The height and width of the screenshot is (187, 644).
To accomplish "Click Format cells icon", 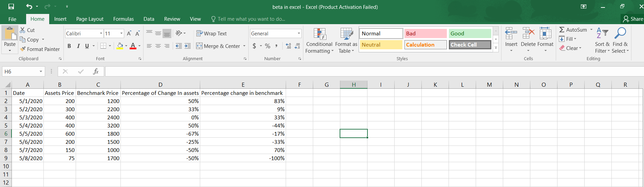I will [x=545, y=34].
